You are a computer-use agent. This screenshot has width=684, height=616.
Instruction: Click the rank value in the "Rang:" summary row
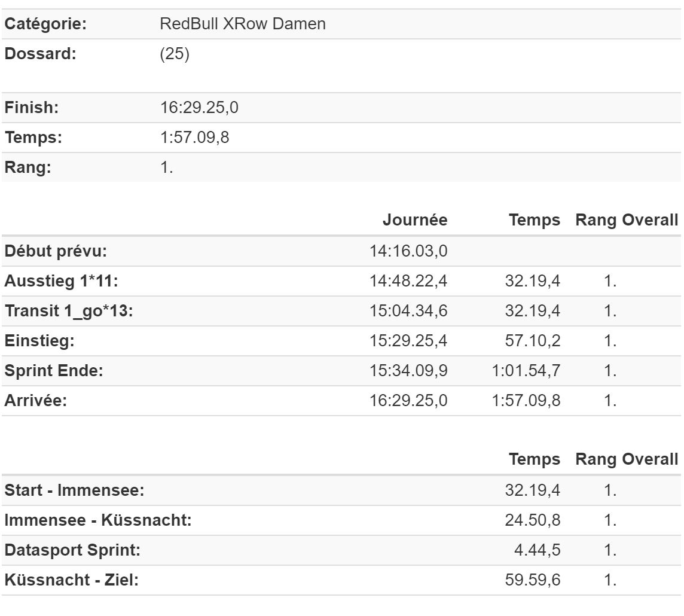tap(167, 167)
